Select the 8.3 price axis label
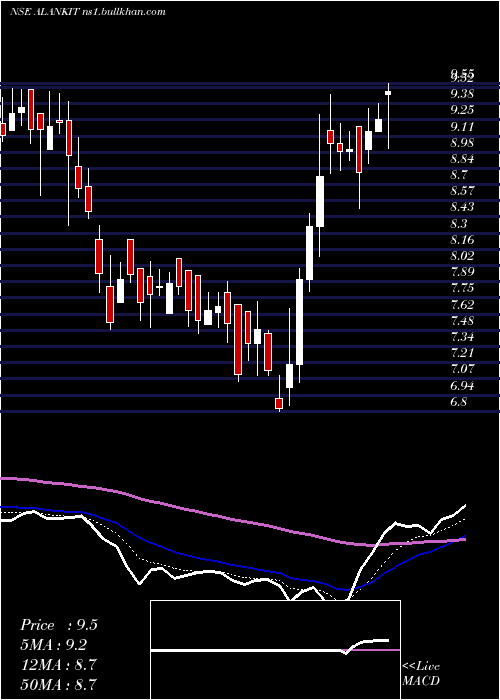The height and width of the screenshot is (700, 500). (459, 224)
